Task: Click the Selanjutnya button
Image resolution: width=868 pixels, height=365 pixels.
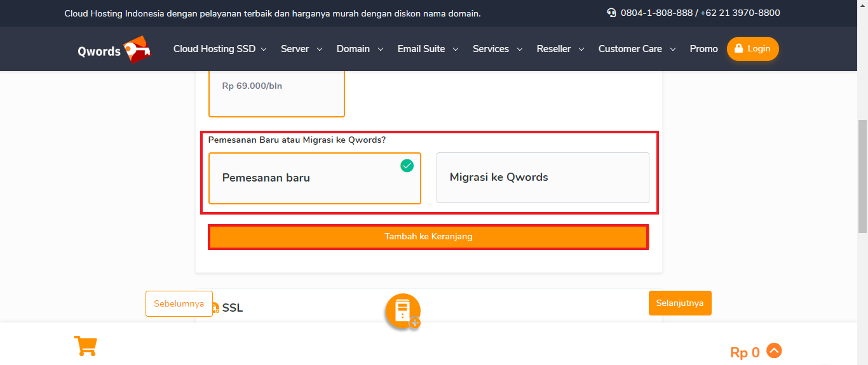Action: tap(680, 303)
